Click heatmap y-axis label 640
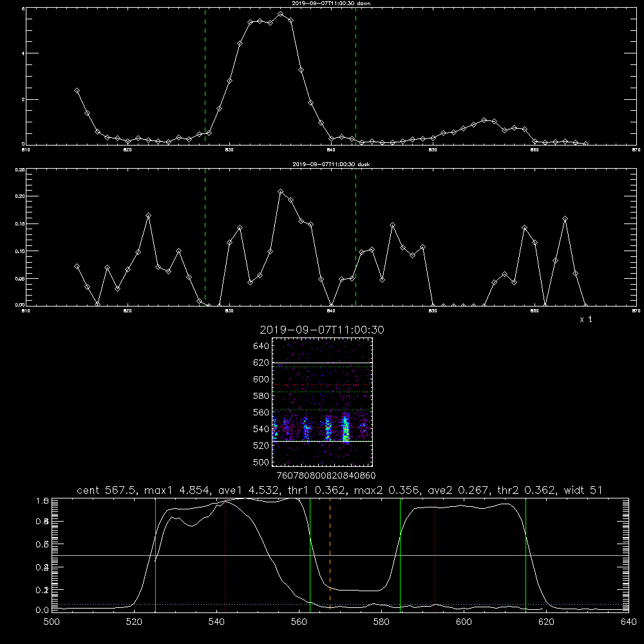 point(261,346)
